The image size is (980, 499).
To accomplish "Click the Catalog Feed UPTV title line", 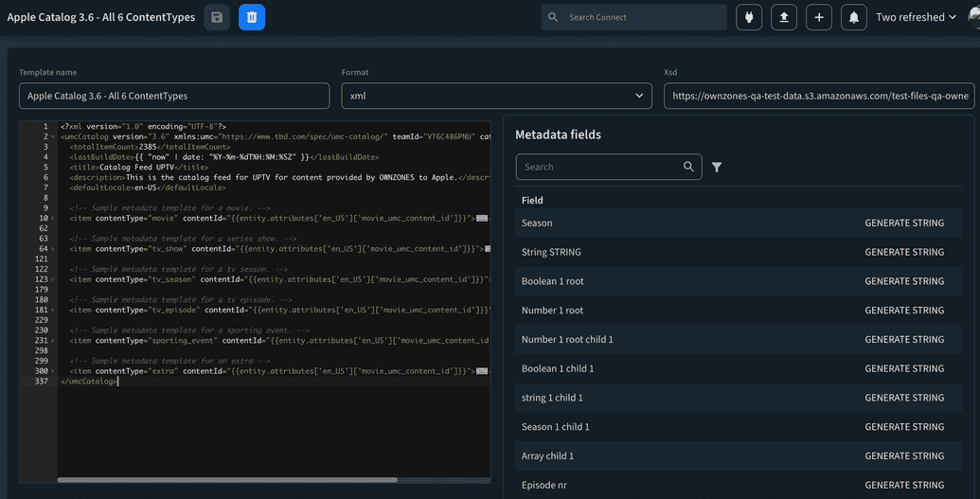I will pyautogui.click(x=139, y=168).
